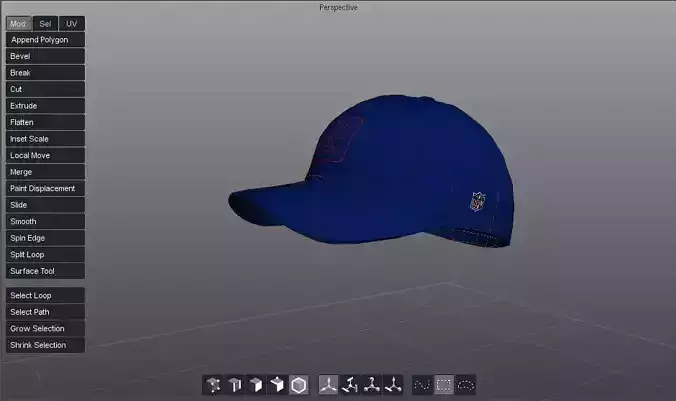The width and height of the screenshot is (676, 401).
Task: Select edge selection mode icon
Action: click(x=235, y=385)
